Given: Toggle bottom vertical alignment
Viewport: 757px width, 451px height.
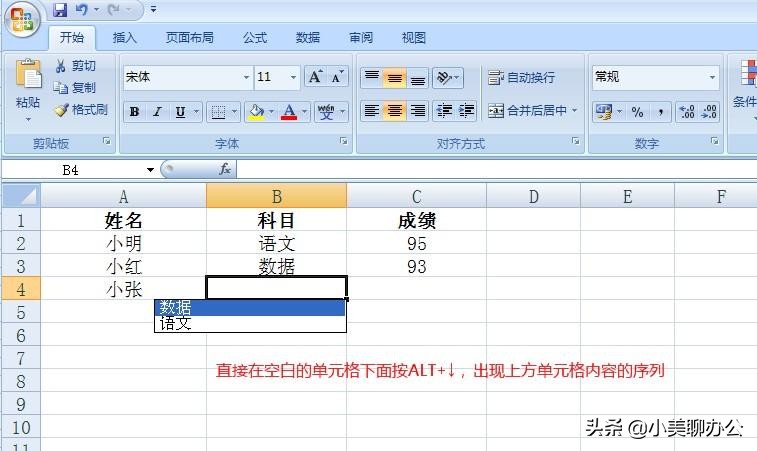Looking at the screenshot, I should click(417, 77).
